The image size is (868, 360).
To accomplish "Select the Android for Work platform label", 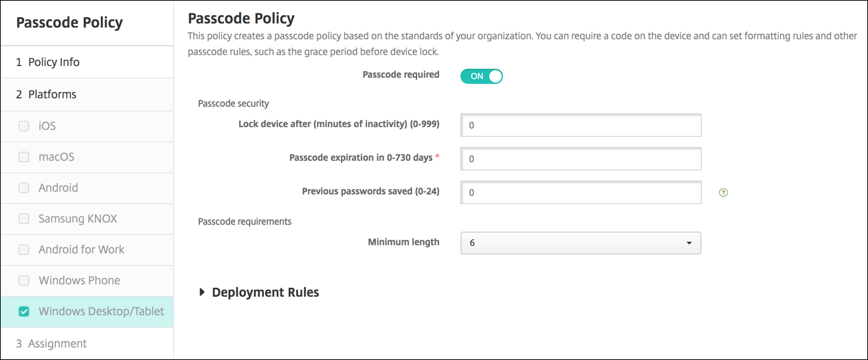I will [81, 249].
